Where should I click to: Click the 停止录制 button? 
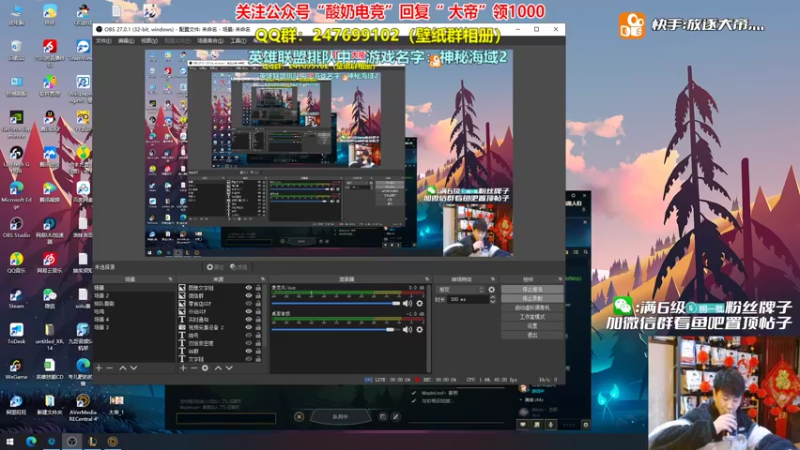[532, 298]
